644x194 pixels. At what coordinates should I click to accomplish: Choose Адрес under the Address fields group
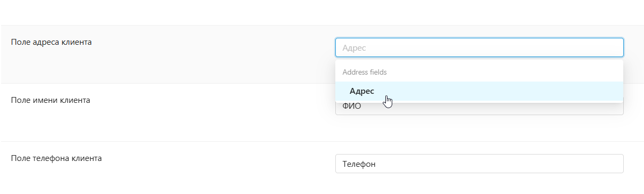tap(362, 91)
